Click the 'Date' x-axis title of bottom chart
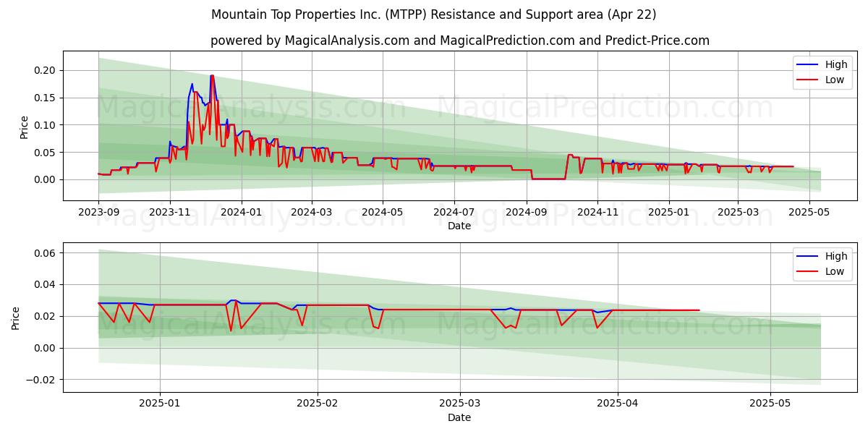The image size is (868, 434). point(459,417)
